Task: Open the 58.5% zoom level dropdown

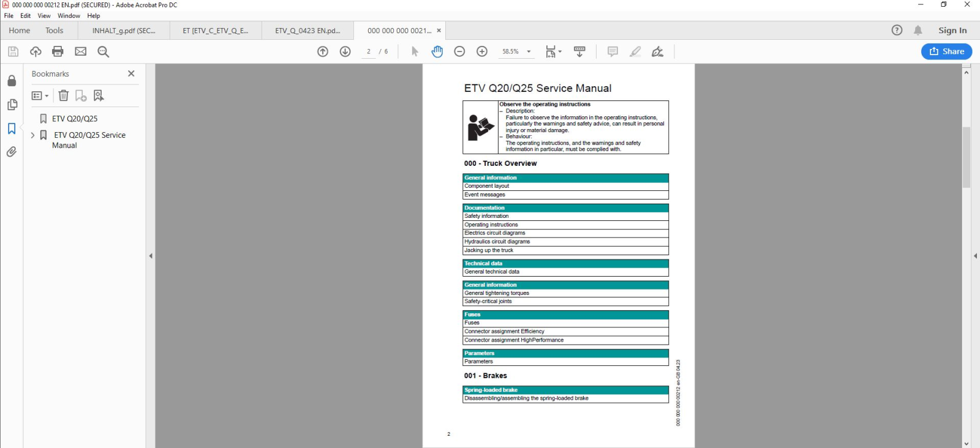Action: (x=517, y=51)
